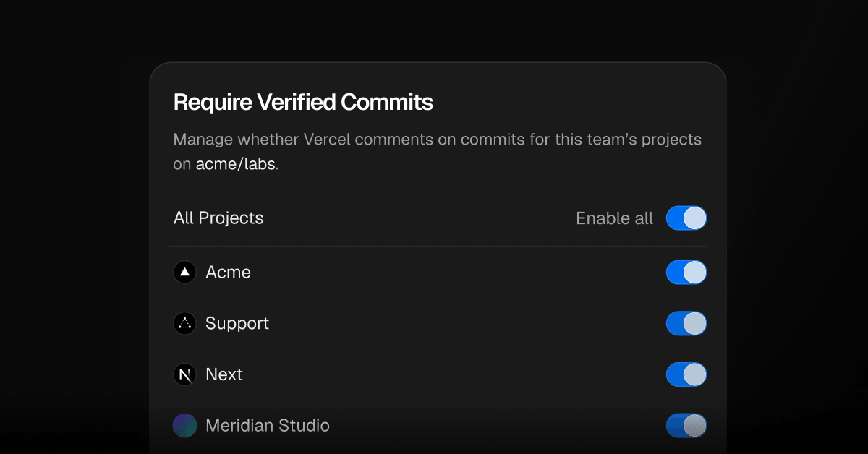Click the Enable all text label
Viewport: 868px width, 454px height.
pos(614,218)
